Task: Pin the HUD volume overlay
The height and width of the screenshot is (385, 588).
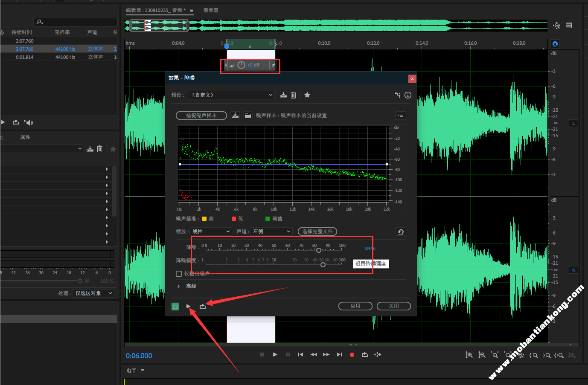Action: [274, 65]
